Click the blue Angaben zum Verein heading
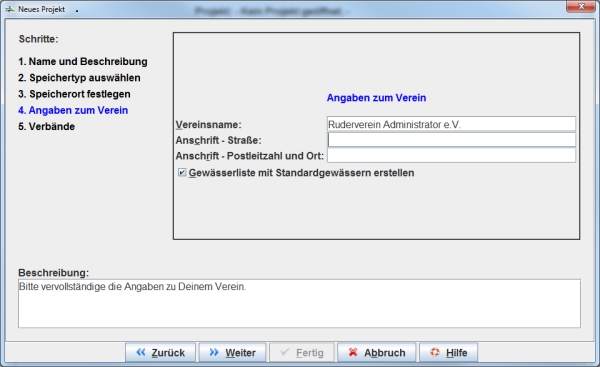The height and width of the screenshot is (367, 600). point(376,98)
